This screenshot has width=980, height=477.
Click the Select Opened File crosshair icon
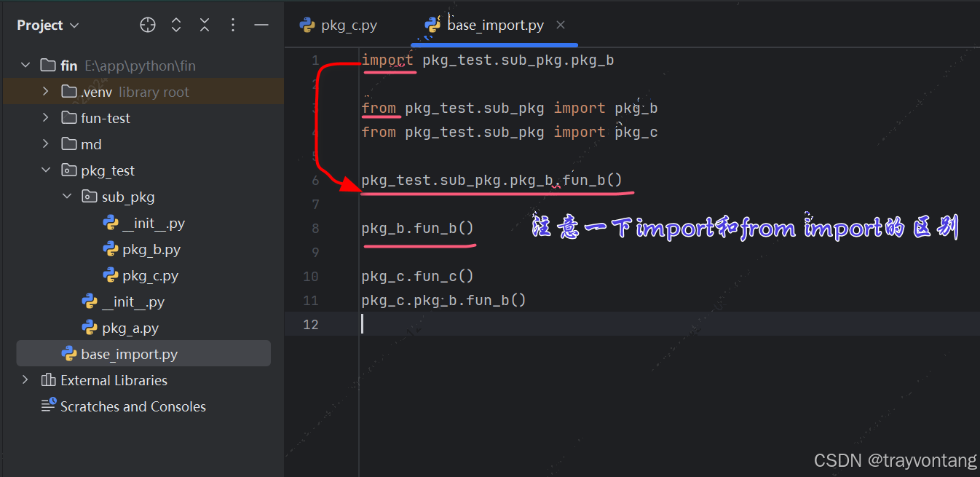tap(147, 24)
